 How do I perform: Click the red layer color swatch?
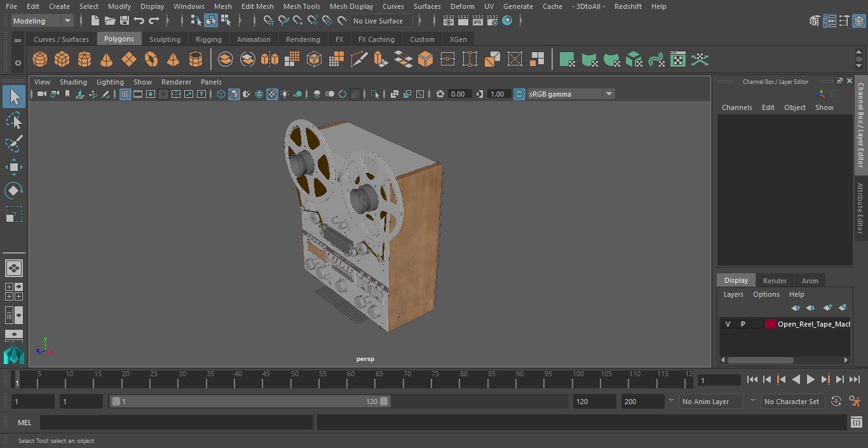[771, 324]
